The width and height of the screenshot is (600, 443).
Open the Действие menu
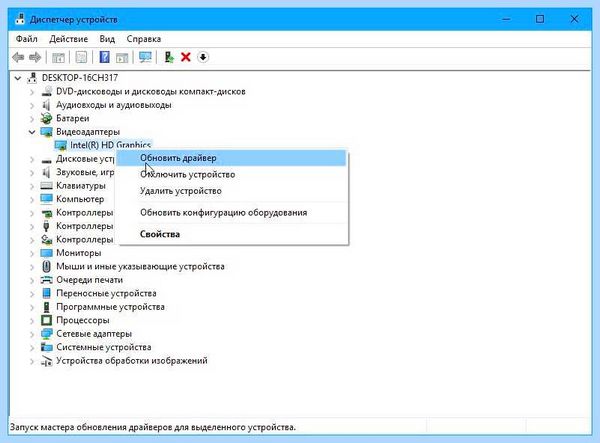click(x=68, y=39)
